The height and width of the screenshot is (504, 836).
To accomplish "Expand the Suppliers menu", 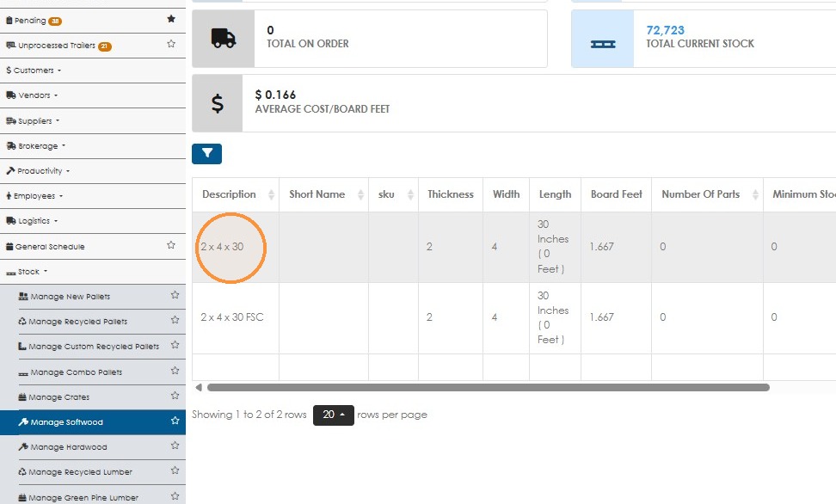I will [33, 121].
